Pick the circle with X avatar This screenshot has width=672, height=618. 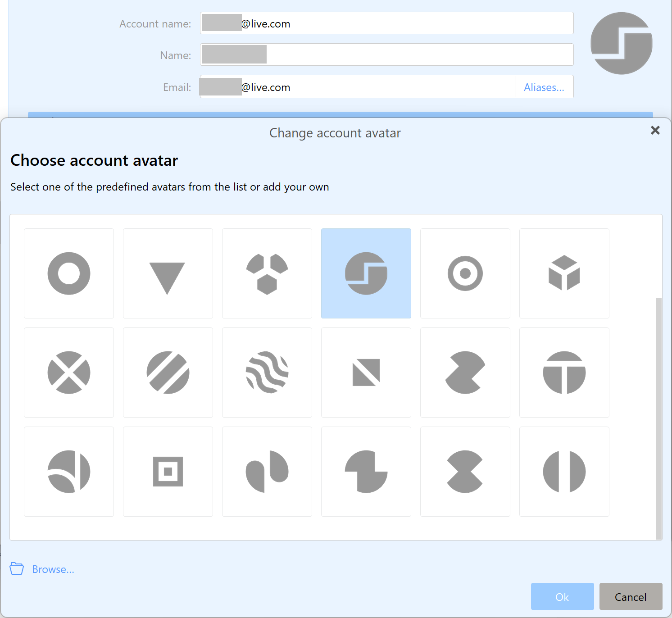click(x=69, y=373)
